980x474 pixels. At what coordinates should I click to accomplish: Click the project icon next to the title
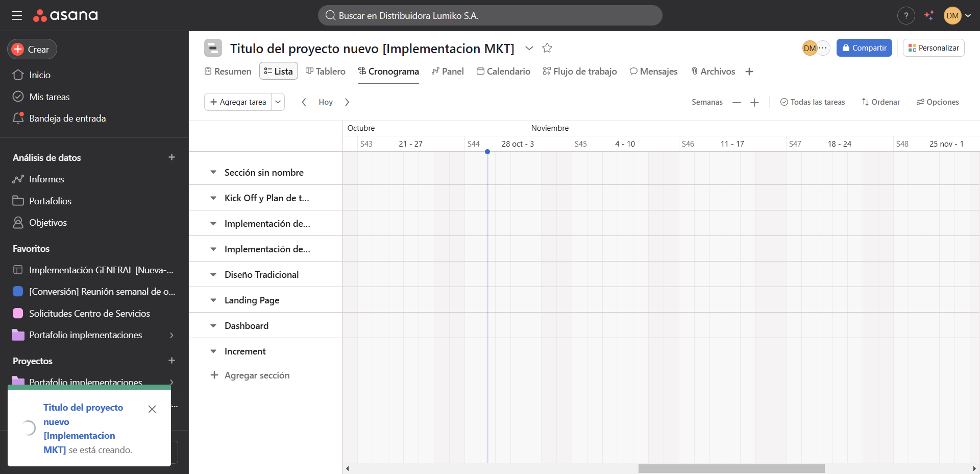213,48
